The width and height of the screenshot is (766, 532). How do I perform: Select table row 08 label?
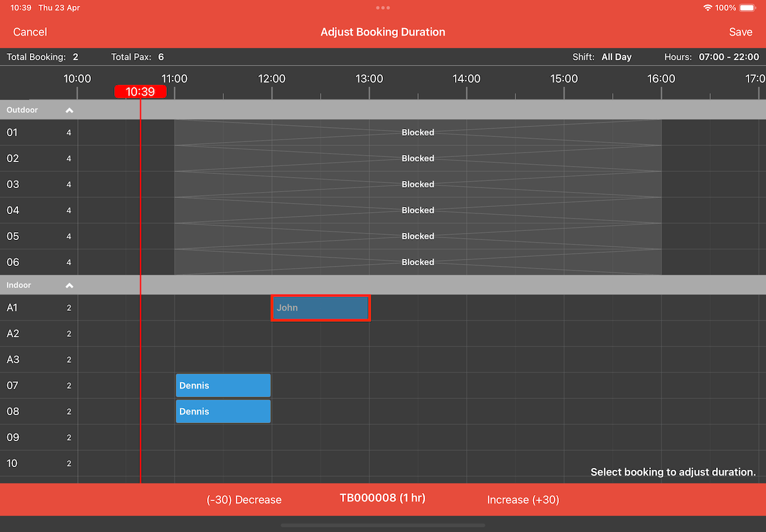12,411
